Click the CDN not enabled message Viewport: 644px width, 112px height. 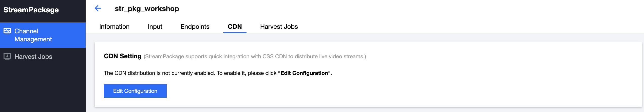[218, 73]
